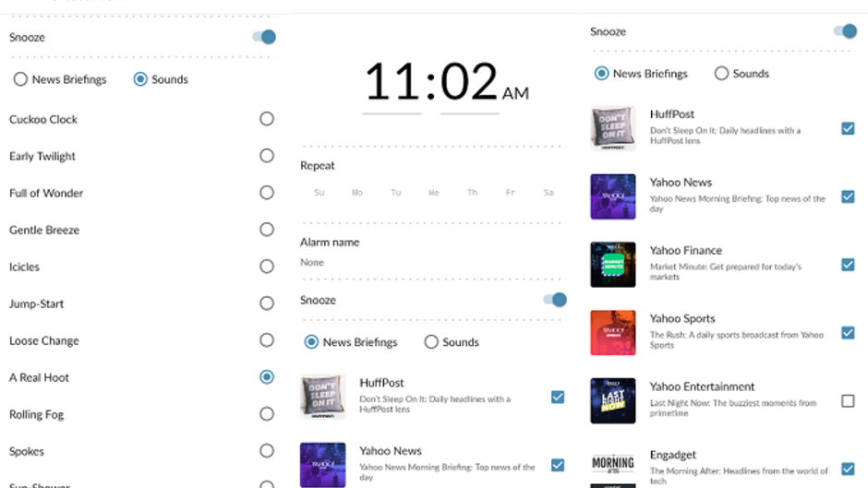Viewport: 868px width, 488px height.
Task: Repeat alarm on Mo
Action: pos(357,193)
